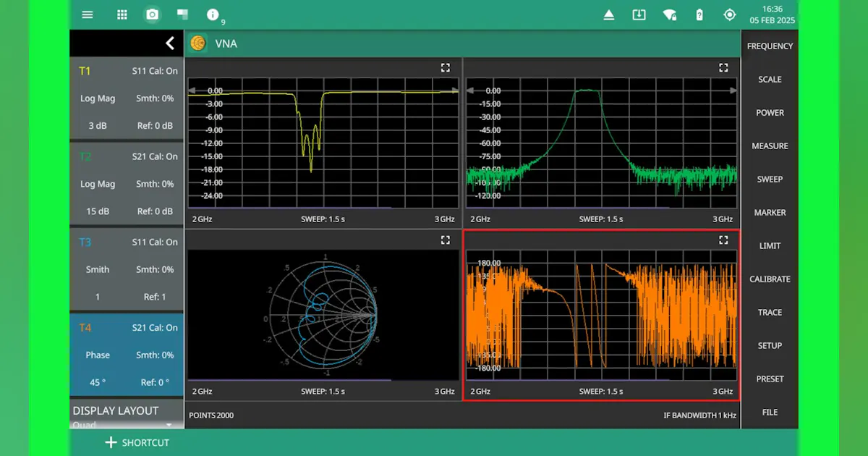Collapse the trace panel with back chevron

coord(170,43)
